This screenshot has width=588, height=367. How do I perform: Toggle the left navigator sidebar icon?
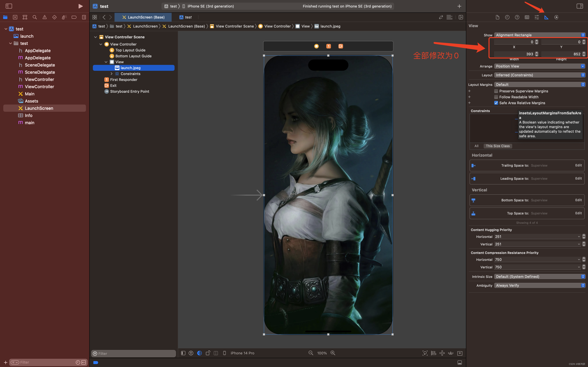pos(9,6)
